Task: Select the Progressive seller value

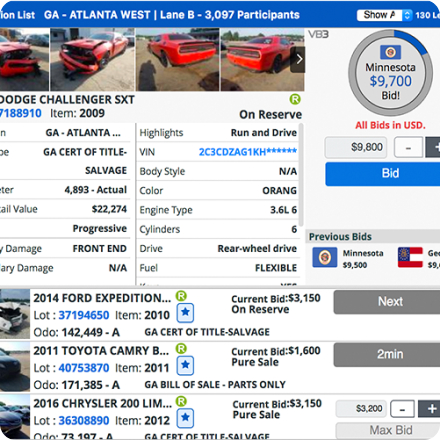Action: [100, 229]
